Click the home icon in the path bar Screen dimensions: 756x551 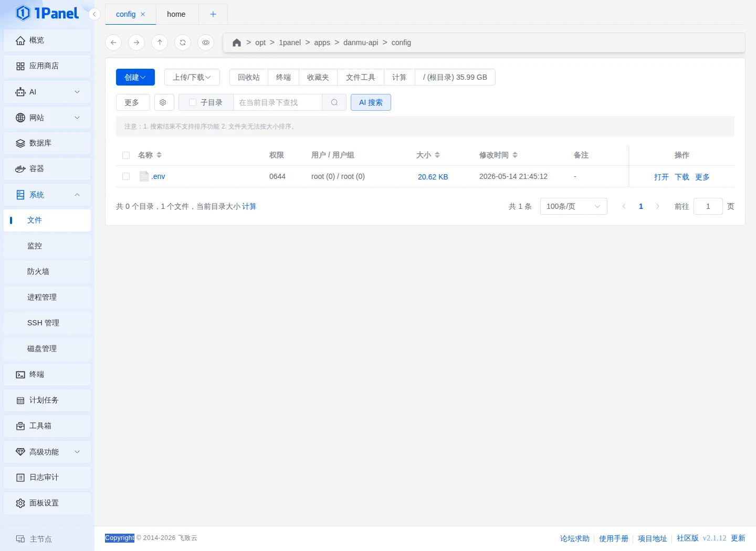[x=237, y=43]
